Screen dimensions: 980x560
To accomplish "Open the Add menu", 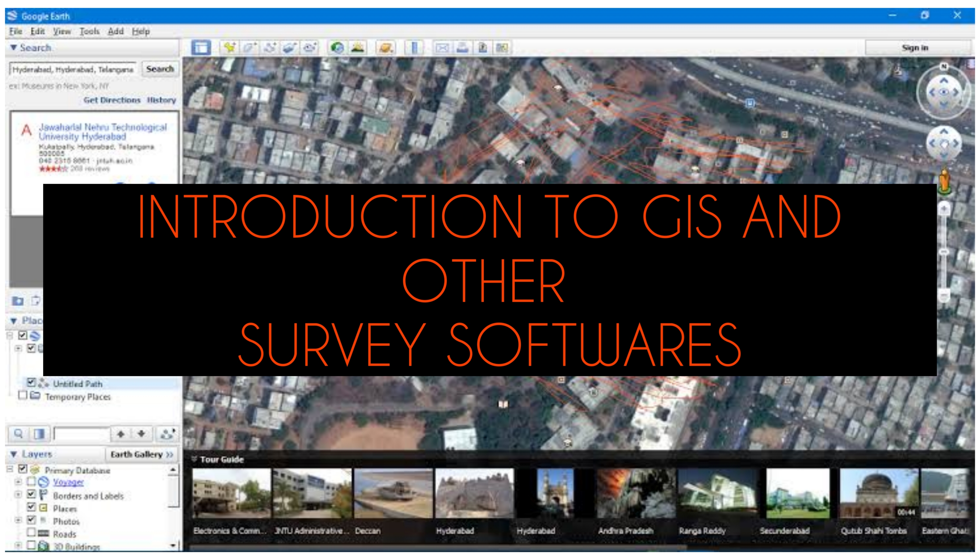I will pos(116,31).
